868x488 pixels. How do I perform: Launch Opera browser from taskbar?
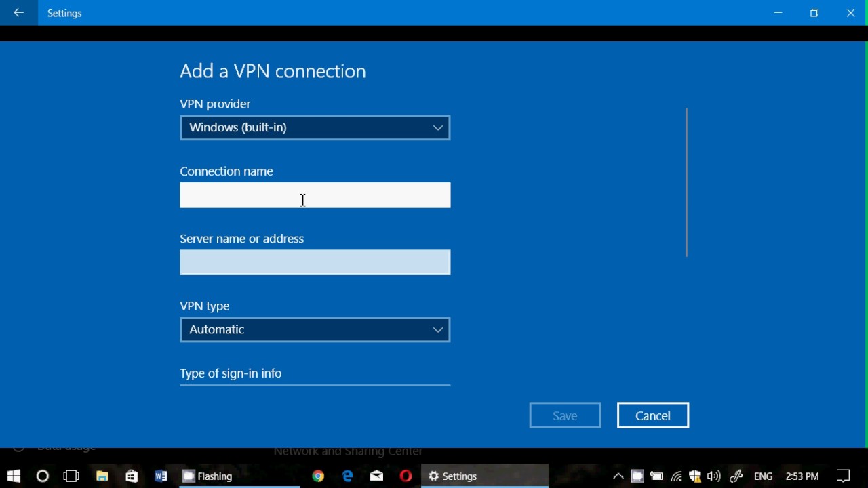coord(406,476)
